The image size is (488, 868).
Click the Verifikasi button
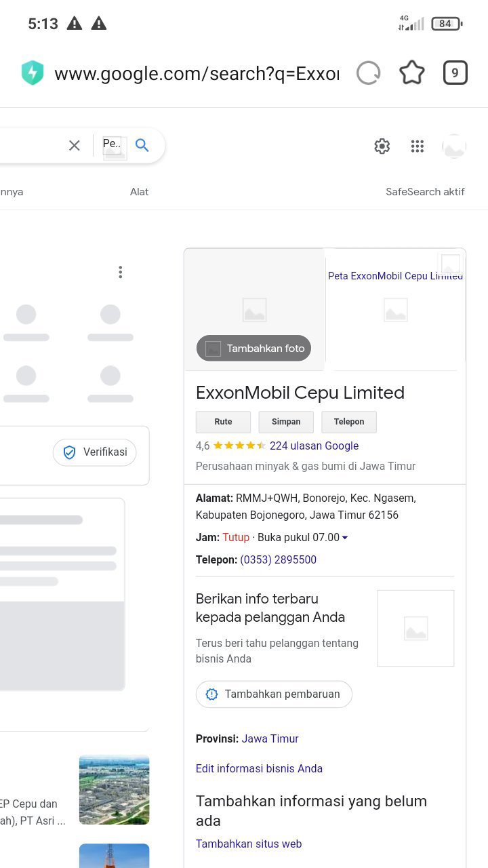[x=95, y=452]
